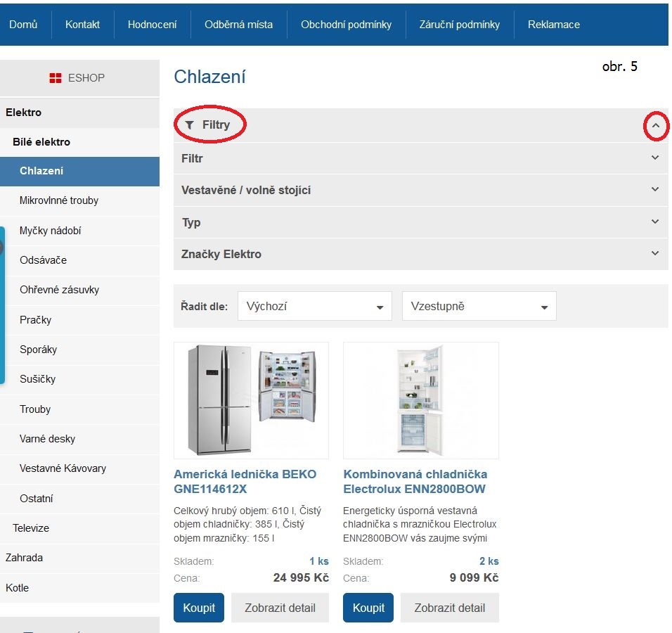Select the highlighted Chlazení category
Image resolution: width=672 pixels, height=633 pixels.
pyautogui.click(x=79, y=171)
